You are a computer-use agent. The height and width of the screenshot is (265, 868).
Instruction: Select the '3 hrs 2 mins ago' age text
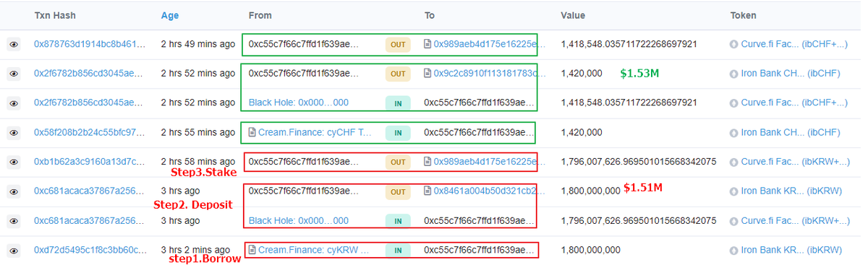[x=195, y=251]
